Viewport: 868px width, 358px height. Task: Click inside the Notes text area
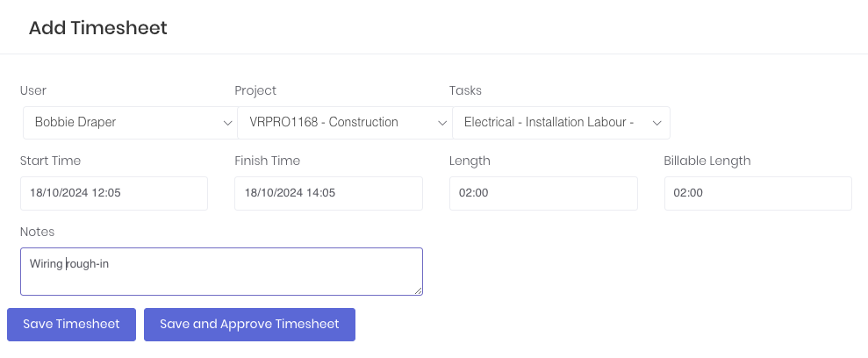coord(221,271)
